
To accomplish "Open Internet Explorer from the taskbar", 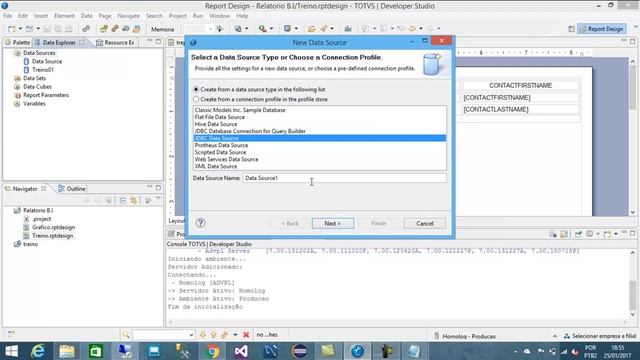I will (x=38, y=351).
